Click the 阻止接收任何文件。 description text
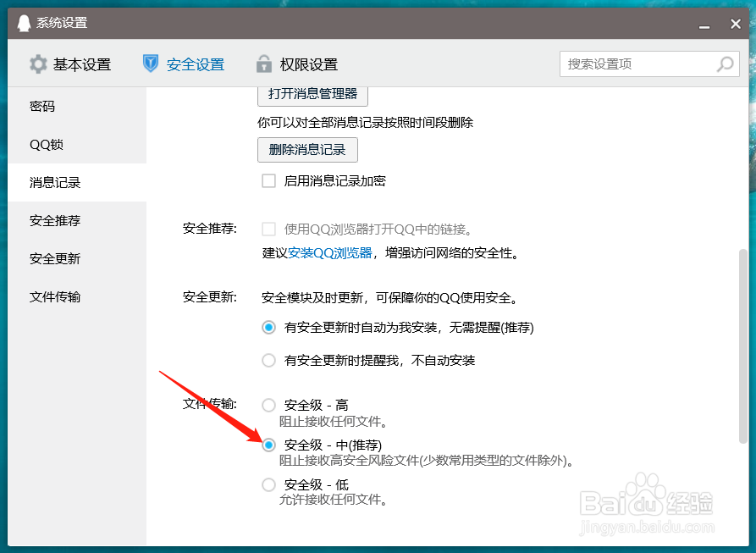This screenshot has width=756, height=553. tap(334, 422)
